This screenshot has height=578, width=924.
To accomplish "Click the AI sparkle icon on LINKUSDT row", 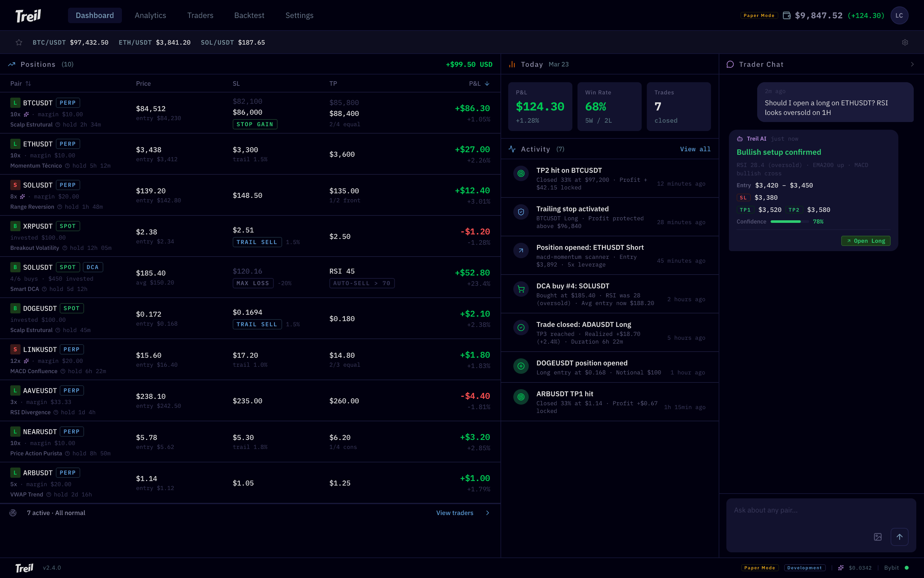I will [26, 361].
